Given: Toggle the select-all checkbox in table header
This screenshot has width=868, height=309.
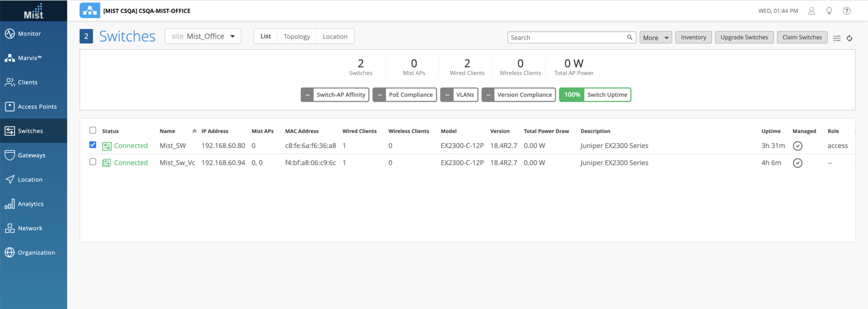Looking at the screenshot, I should (93, 130).
